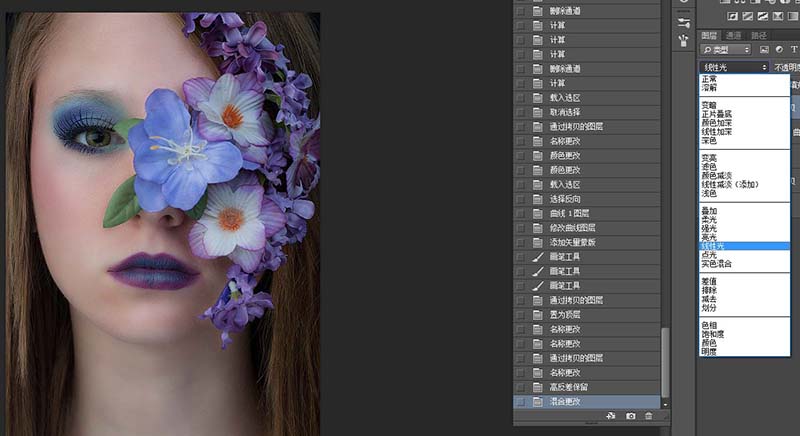Image resolution: width=800 pixels, height=436 pixels.
Task: Click the adjustment layer filter icon
Action: pyautogui.click(x=779, y=49)
